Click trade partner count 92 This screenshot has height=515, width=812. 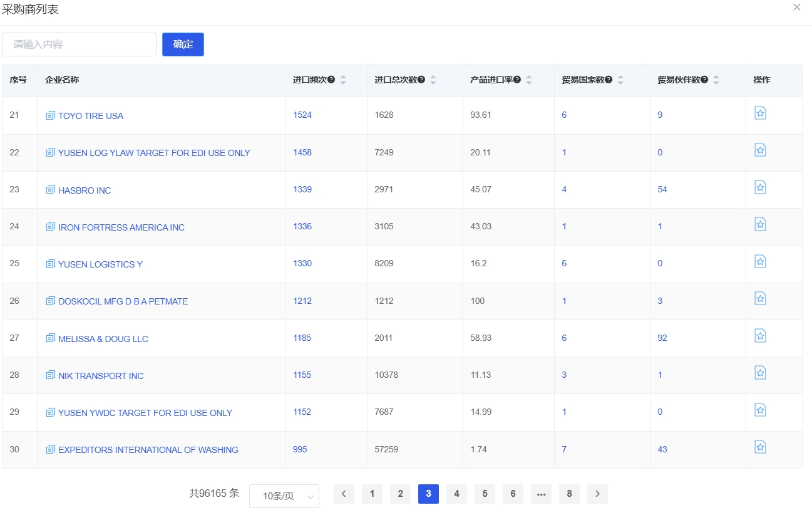[x=662, y=338]
